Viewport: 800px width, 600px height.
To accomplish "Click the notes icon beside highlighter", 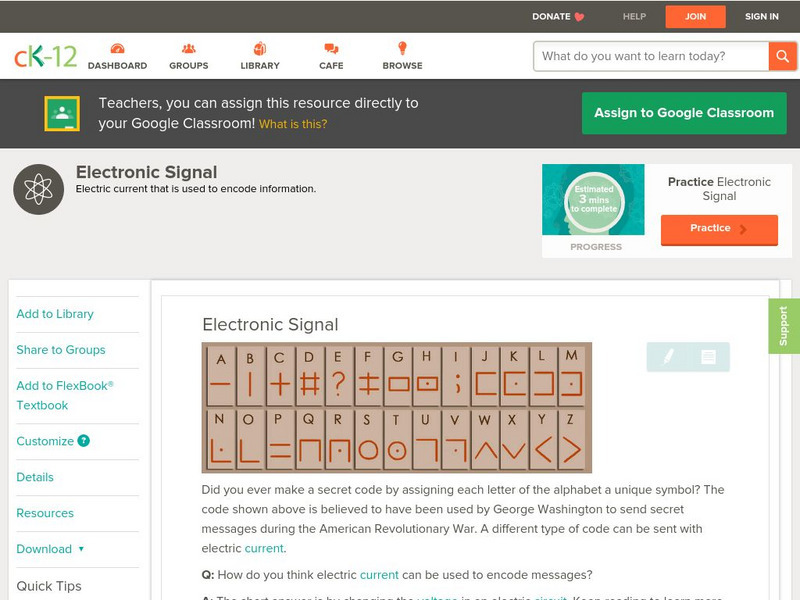I will (708, 357).
